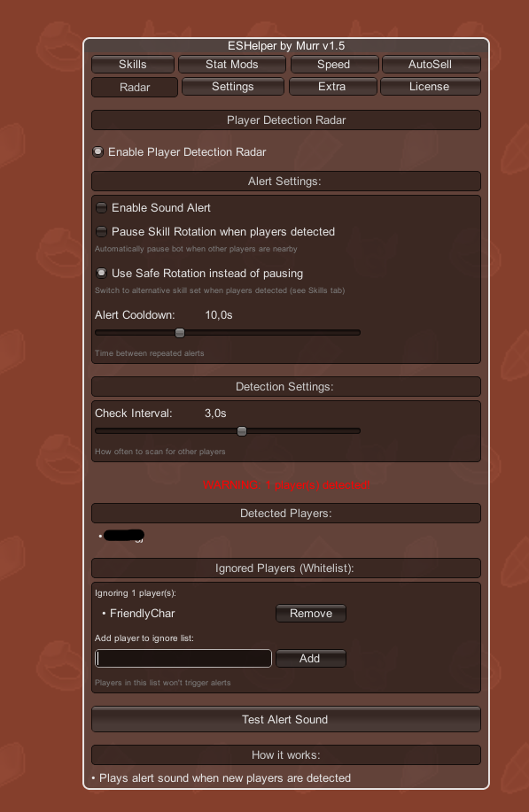Click the Test Alert Sound button
The image size is (529, 812).
[286, 719]
